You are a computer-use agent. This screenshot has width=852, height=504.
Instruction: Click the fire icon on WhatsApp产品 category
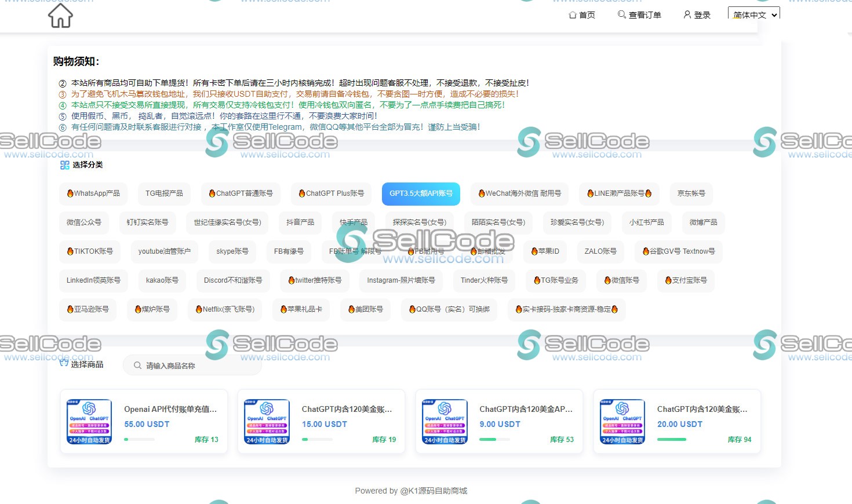[70, 193]
